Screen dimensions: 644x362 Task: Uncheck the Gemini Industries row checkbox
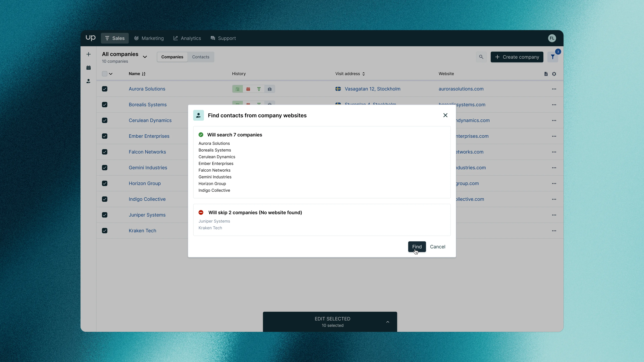point(104,168)
